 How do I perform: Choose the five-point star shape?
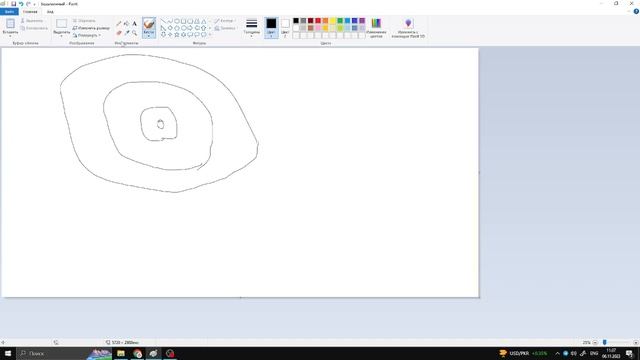[x=177, y=35]
